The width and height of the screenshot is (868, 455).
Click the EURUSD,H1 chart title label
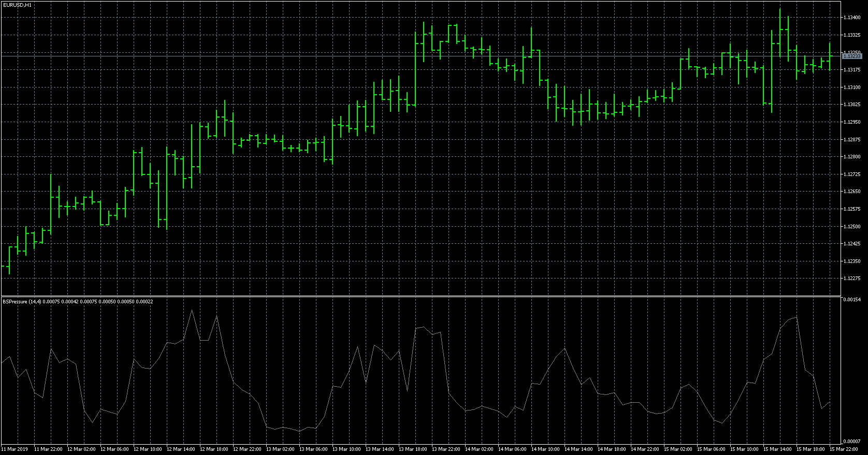coord(17,5)
